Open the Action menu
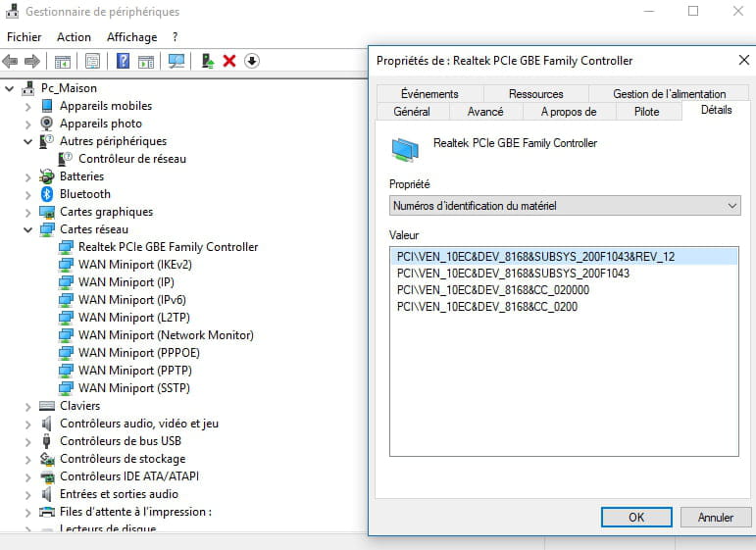 pyautogui.click(x=74, y=37)
